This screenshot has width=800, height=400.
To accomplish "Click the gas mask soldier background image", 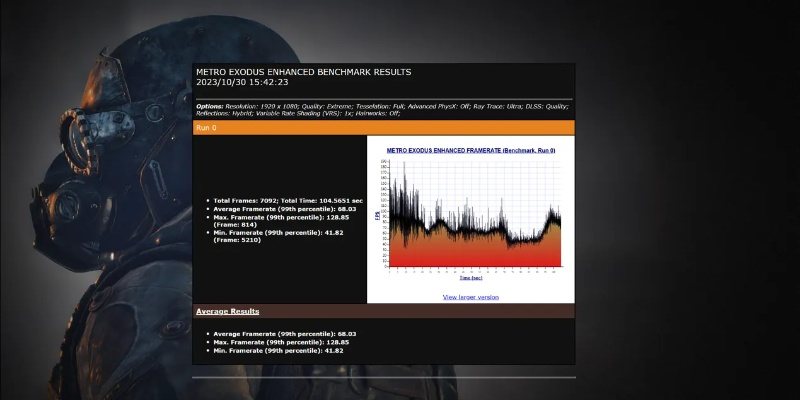I will point(90,200).
